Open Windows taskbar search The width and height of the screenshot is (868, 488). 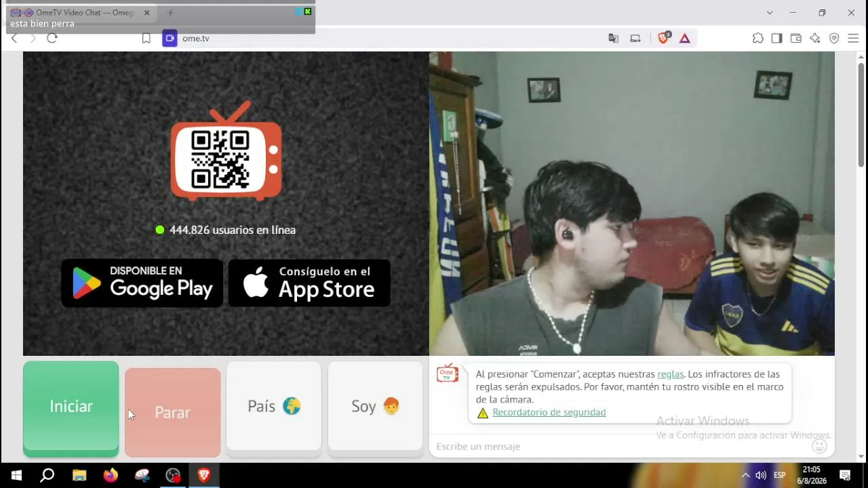[47, 475]
